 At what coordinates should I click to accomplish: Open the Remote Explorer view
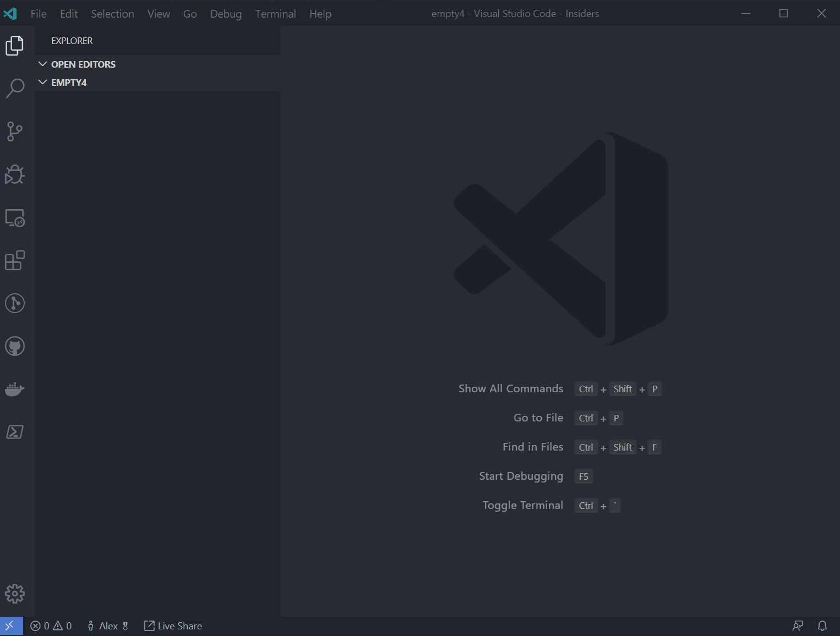15,218
